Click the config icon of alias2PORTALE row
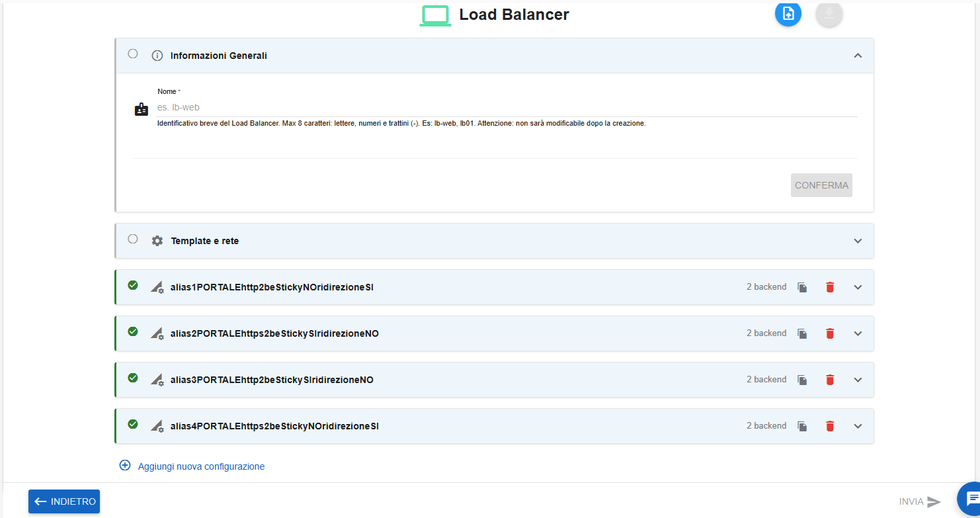This screenshot has height=518, width=980. 157,333
